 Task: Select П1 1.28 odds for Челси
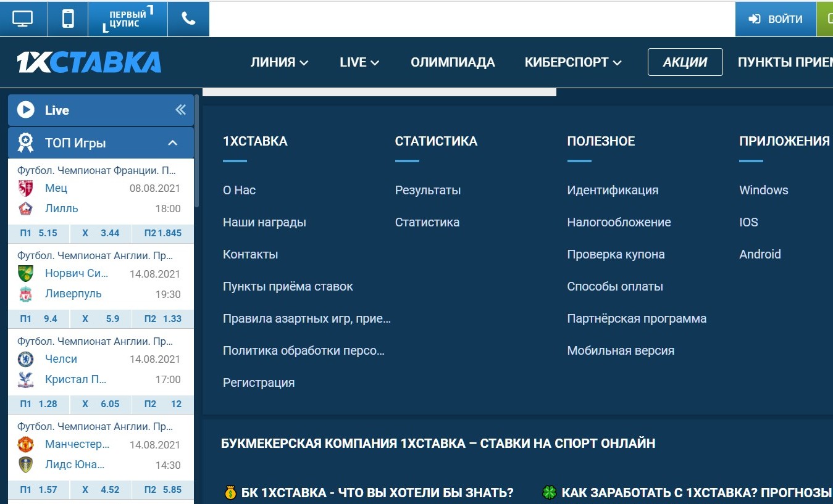(x=38, y=404)
